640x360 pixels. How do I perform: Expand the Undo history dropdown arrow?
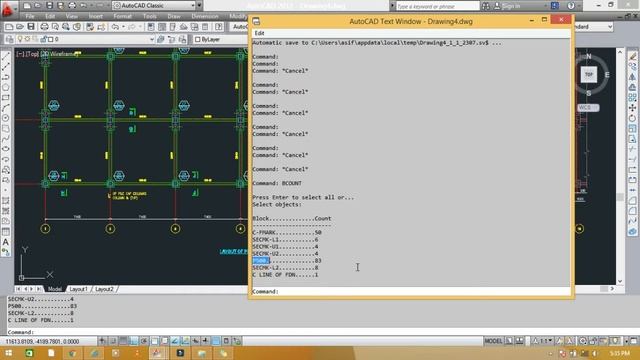(x=122, y=27)
